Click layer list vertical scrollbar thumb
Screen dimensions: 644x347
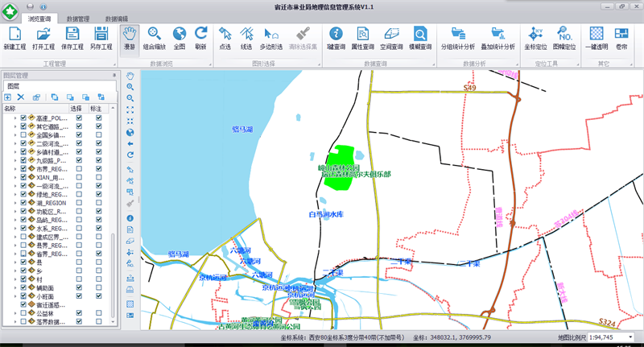point(113,275)
